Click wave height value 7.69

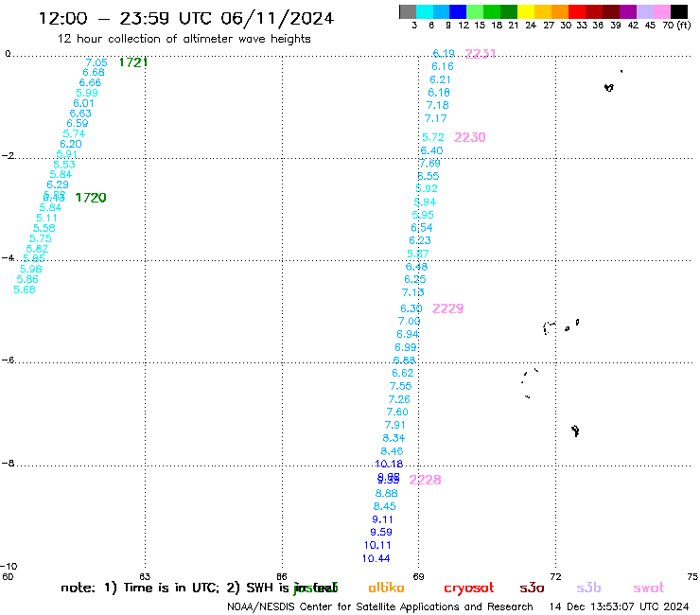[x=429, y=164]
